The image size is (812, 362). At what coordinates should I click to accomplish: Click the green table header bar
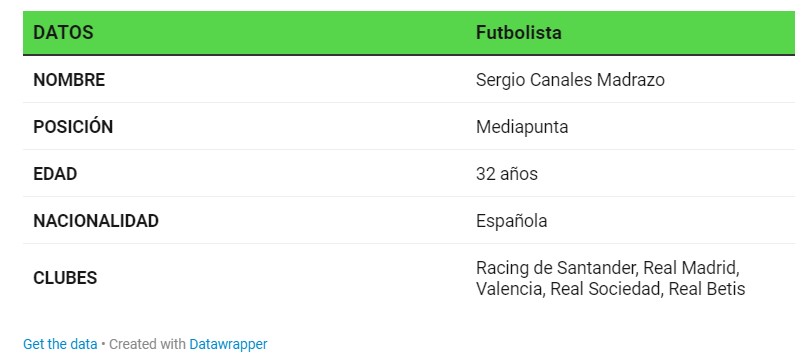[x=409, y=33]
